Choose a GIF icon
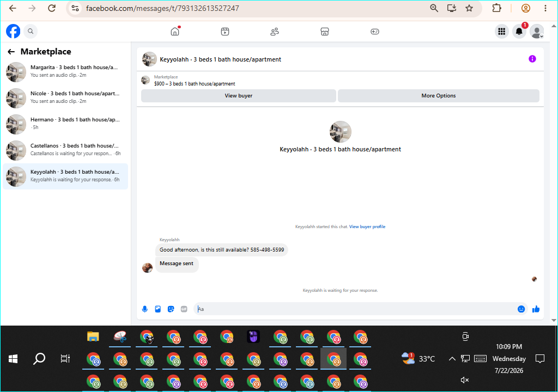The height and width of the screenshot is (392, 558). pos(184,309)
